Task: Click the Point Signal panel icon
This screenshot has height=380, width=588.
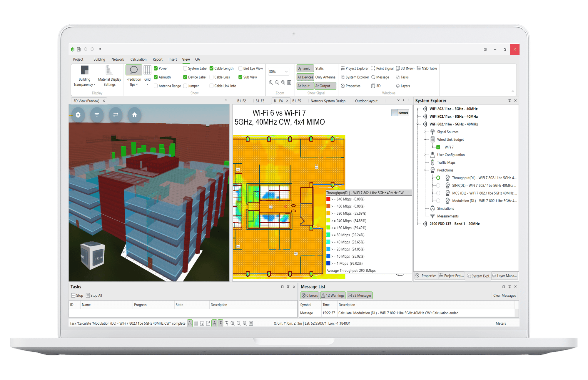Action: tap(372, 69)
